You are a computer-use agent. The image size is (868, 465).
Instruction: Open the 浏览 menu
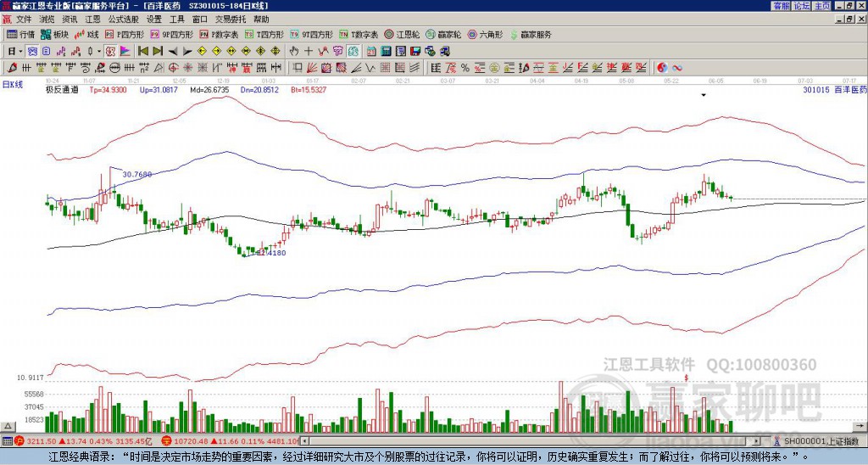47,20
